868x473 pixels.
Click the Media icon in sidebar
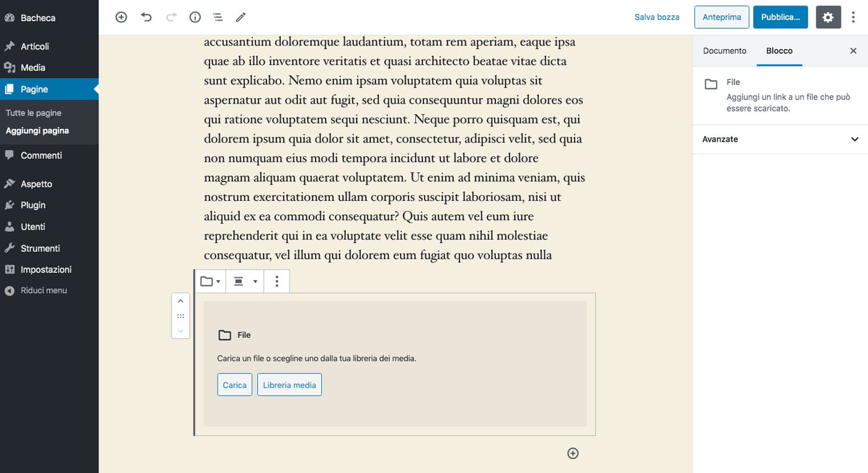click(9, 68)
